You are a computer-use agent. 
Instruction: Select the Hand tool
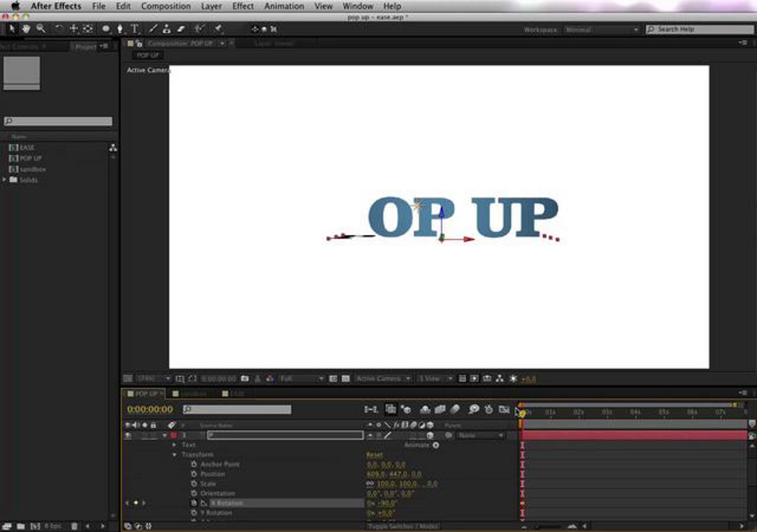click(26, 29)
